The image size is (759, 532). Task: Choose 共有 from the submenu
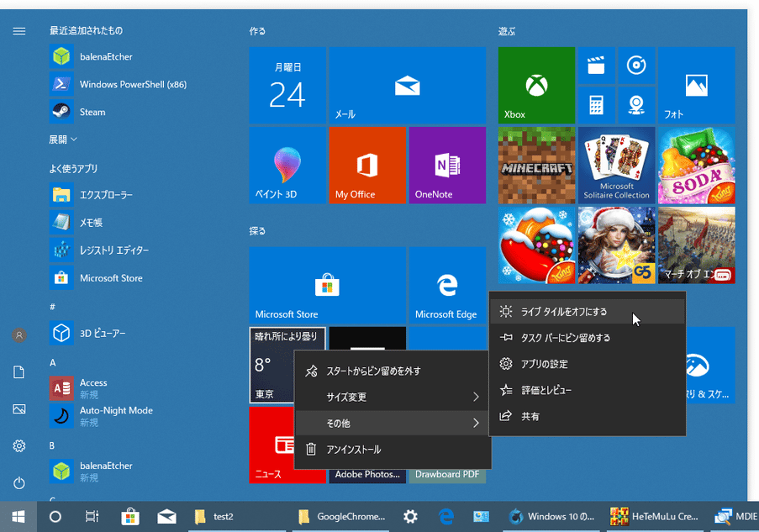click(x=588, y=416)
